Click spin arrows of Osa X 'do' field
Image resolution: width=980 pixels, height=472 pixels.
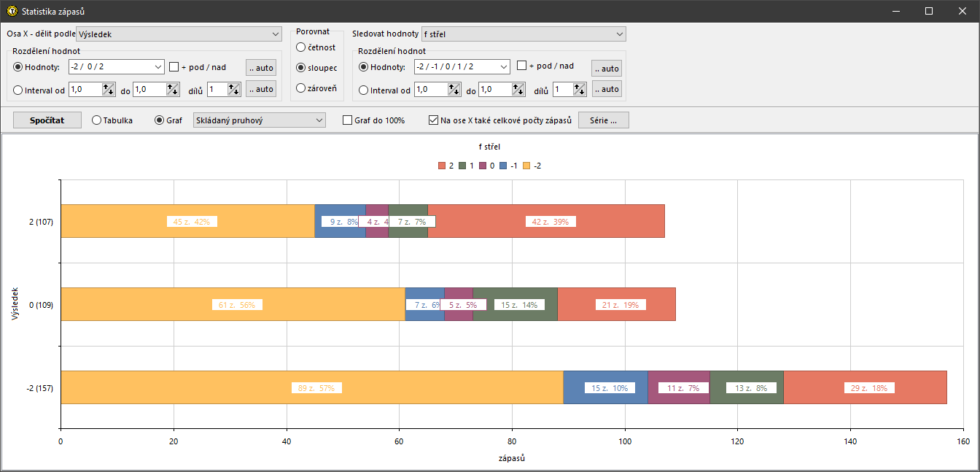pyautogui.click(x=173, y=90)
